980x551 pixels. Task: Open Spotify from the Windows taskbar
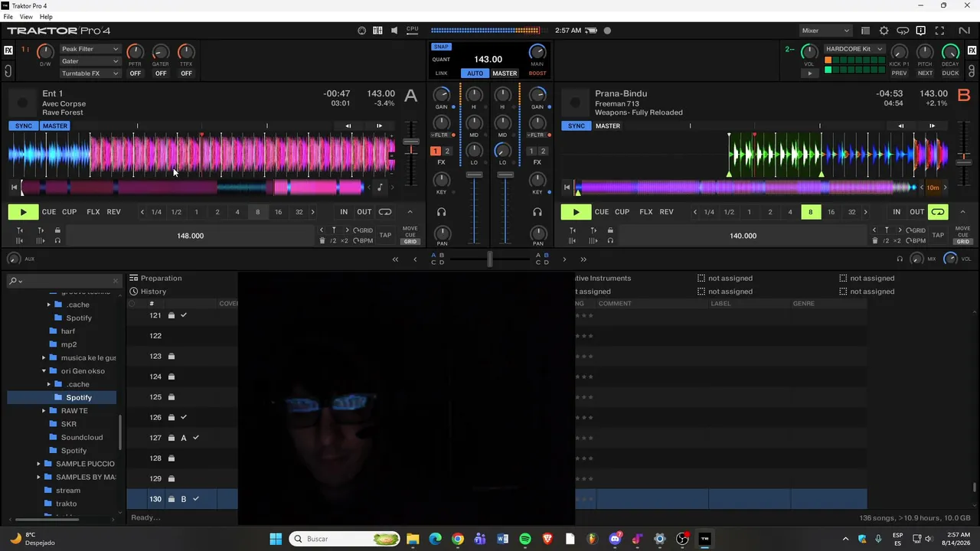525,539
